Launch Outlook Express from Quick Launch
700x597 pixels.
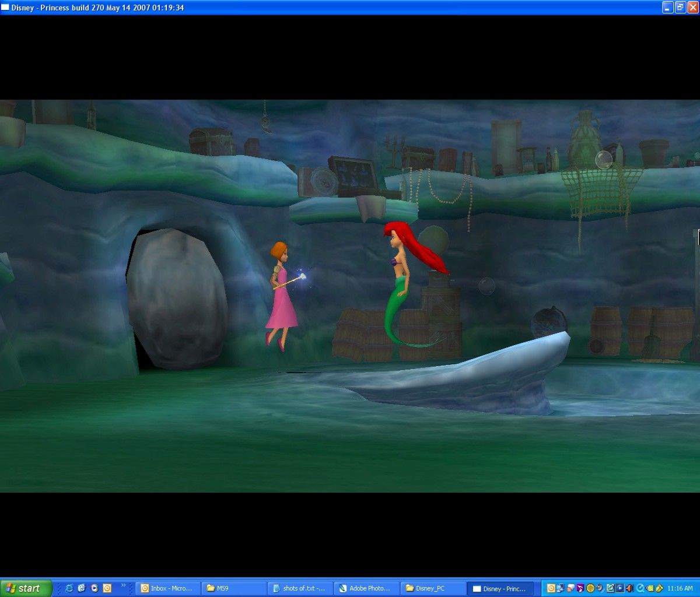point(82,588)
